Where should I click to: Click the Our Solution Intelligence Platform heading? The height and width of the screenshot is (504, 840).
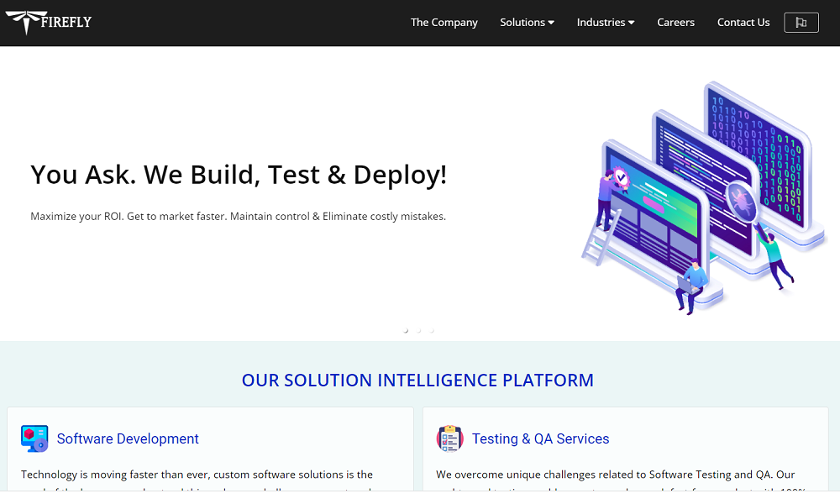tap(417, 381)
